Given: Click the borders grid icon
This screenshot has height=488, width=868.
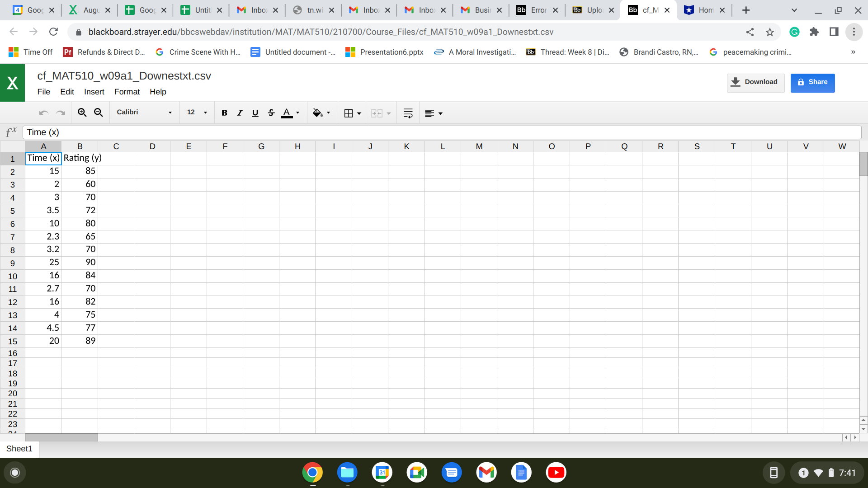Looking at the screenshot, I should pyautogui.click(x=349, y=113).
